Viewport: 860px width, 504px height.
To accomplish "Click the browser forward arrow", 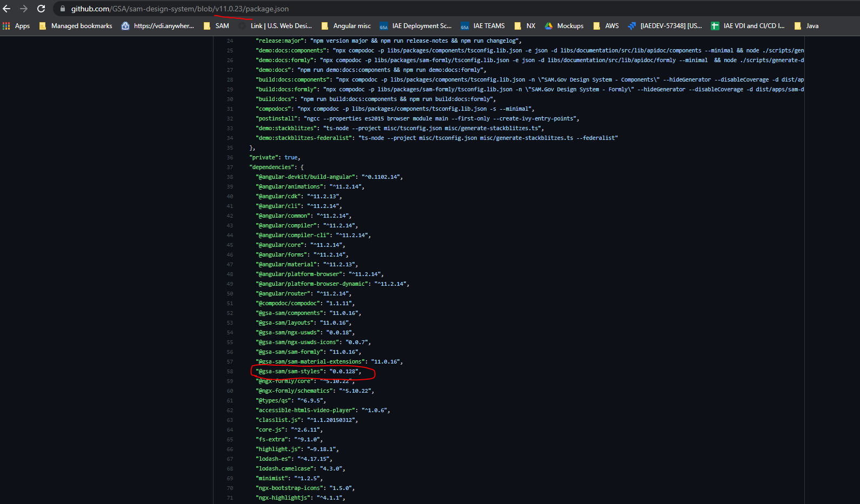I will (x=24, y=9).
